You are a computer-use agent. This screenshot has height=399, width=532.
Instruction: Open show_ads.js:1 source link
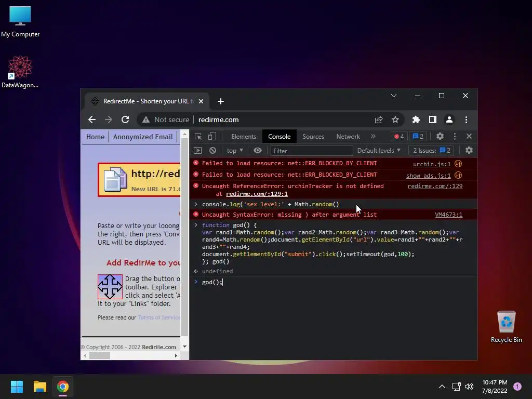(428, 176)
